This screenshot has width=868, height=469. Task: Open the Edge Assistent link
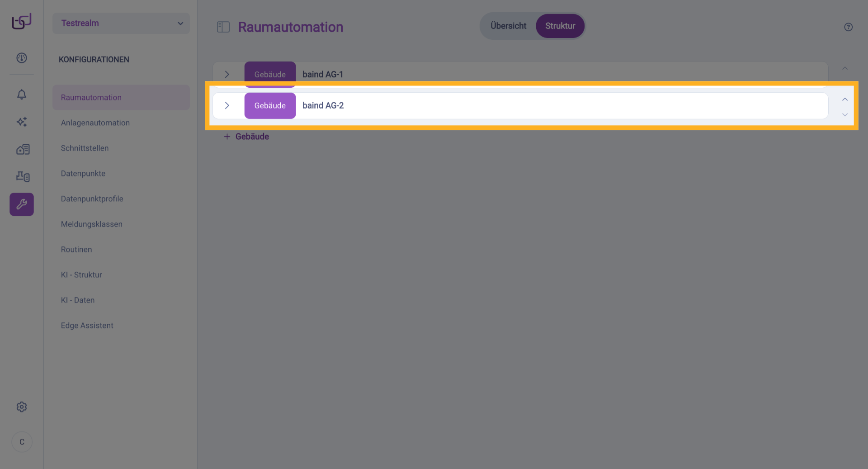point(87,326)
